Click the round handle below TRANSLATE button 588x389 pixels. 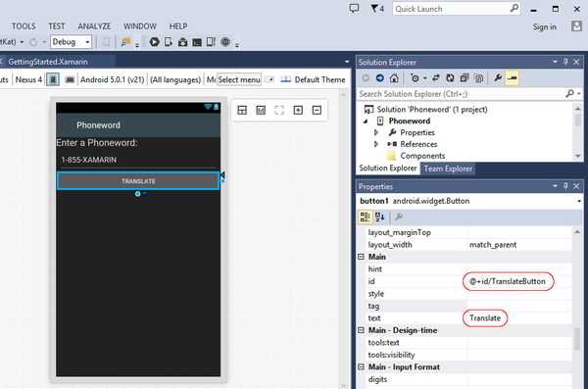137,194
